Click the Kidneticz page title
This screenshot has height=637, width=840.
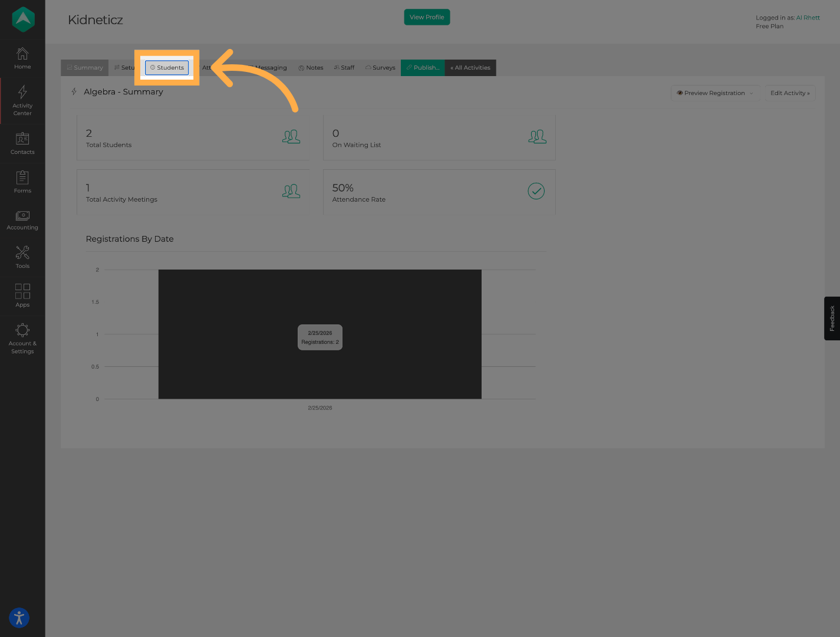click(x=95, y=20)
